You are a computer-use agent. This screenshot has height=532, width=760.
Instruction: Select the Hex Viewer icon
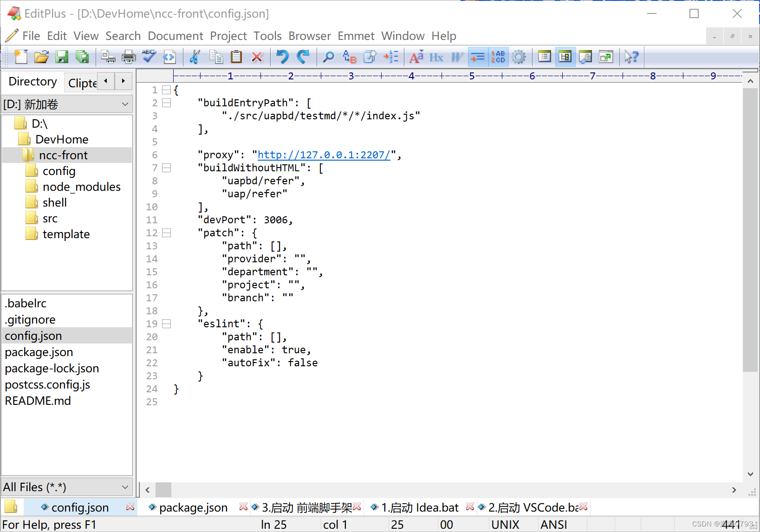(x=436, y=57)
